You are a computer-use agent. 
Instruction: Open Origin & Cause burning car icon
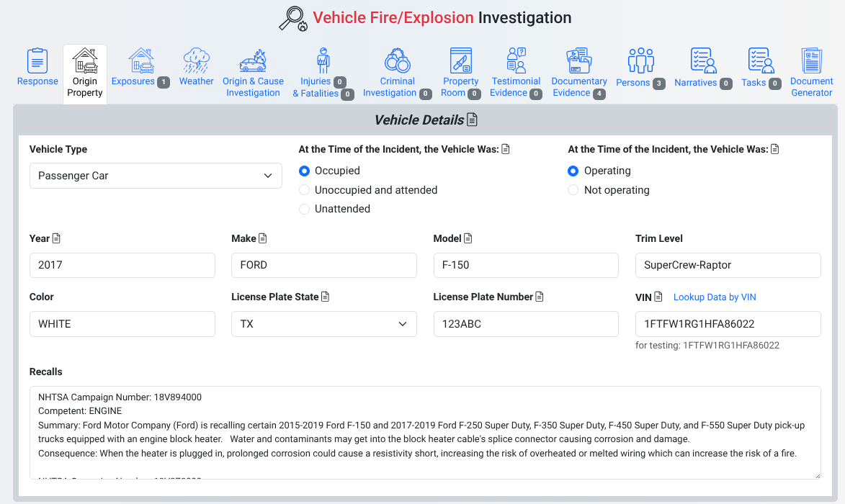pyautogui.click(x=253, y=60)
